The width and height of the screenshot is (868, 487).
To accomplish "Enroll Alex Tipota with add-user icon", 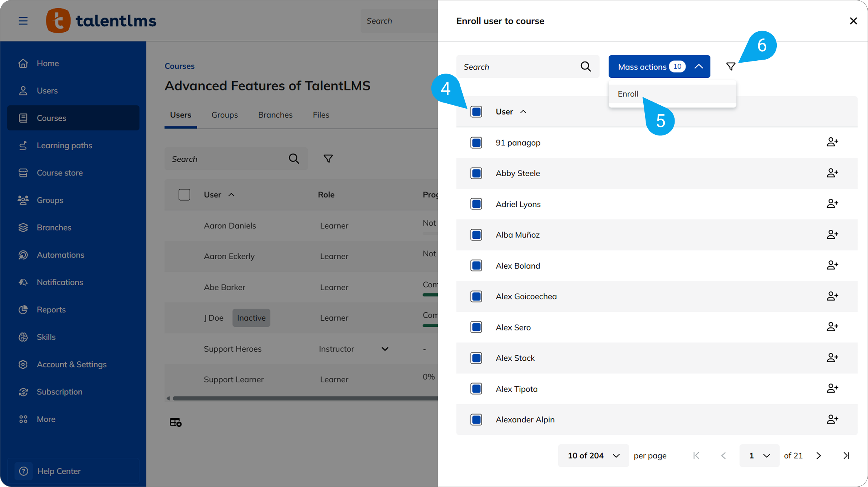I will [832, 389].
